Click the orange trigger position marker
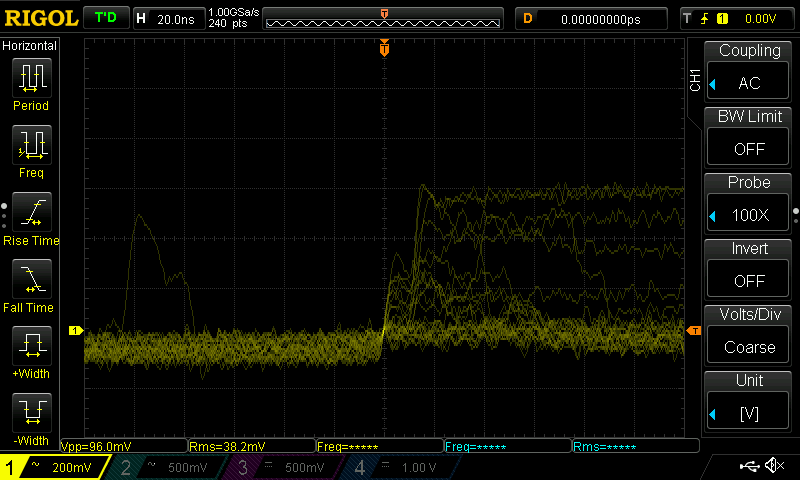This screenshot has height=480, width=800. (x=384, y=48)
